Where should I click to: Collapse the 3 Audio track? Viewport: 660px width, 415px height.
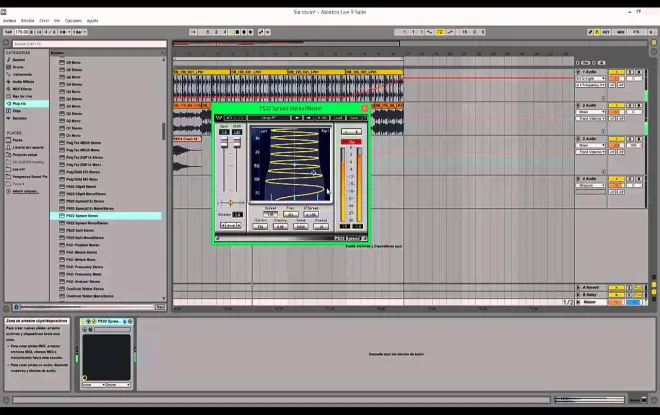[x=578, y=138]
